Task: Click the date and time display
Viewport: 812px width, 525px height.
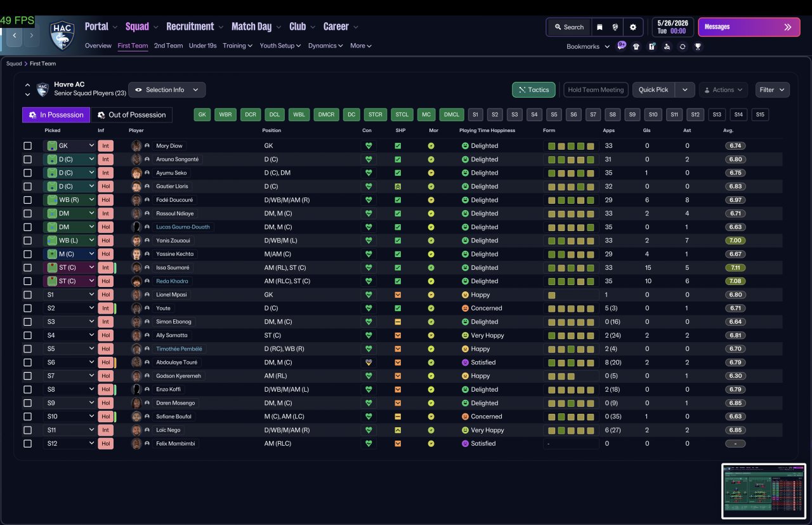Action: (x=672, y=27)
